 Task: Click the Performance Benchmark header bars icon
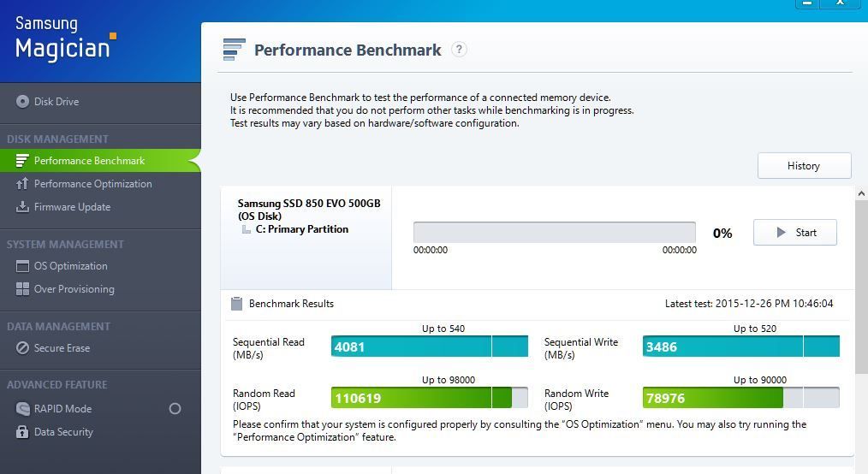point(234,50)
